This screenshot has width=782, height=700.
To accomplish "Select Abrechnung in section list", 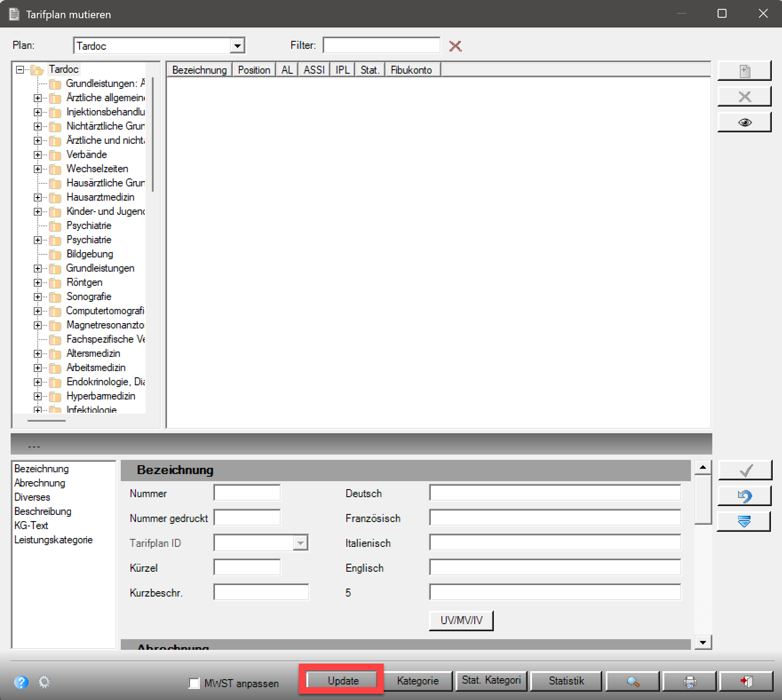I will 40,483.
